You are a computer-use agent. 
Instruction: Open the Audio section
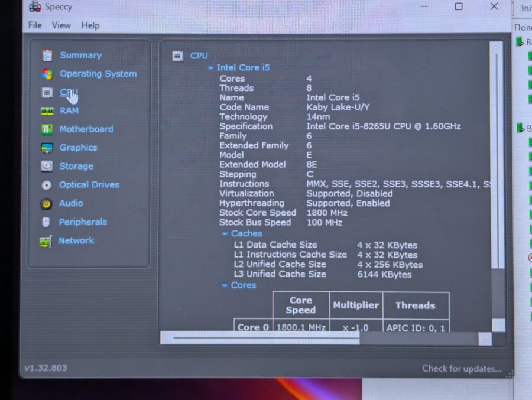coord(71,203)
